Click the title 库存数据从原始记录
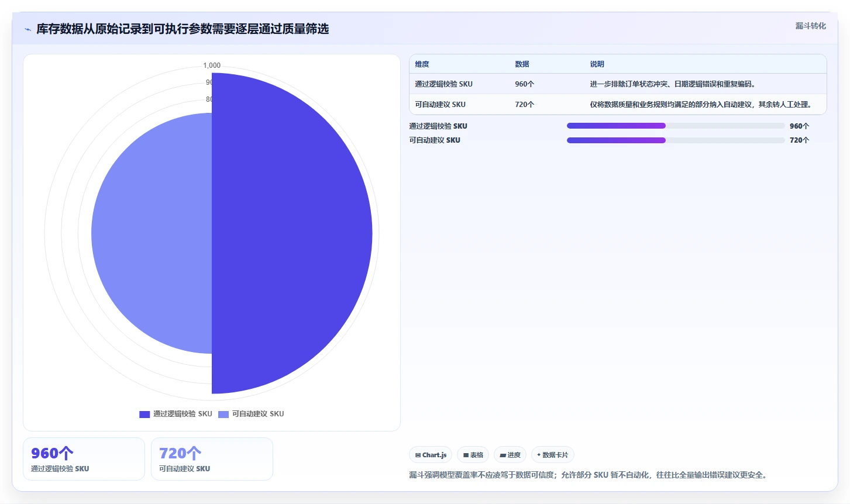The height and width of the screenshot is (504, 850). click(x=183, y=29)
